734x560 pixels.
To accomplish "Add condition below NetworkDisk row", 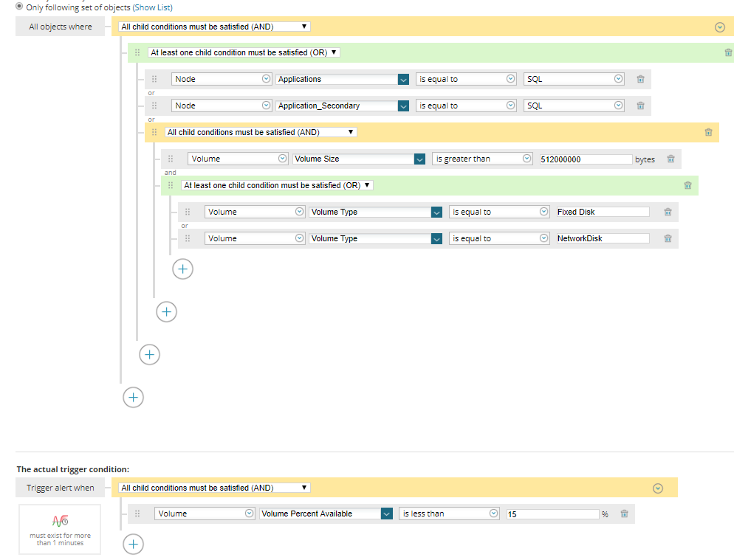I will [x=182, y=269].
